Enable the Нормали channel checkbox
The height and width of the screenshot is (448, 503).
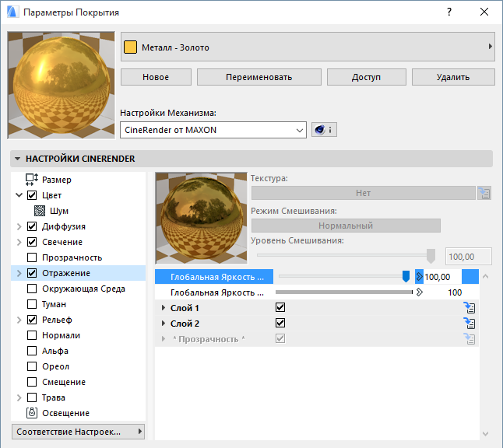click(32, 335)
